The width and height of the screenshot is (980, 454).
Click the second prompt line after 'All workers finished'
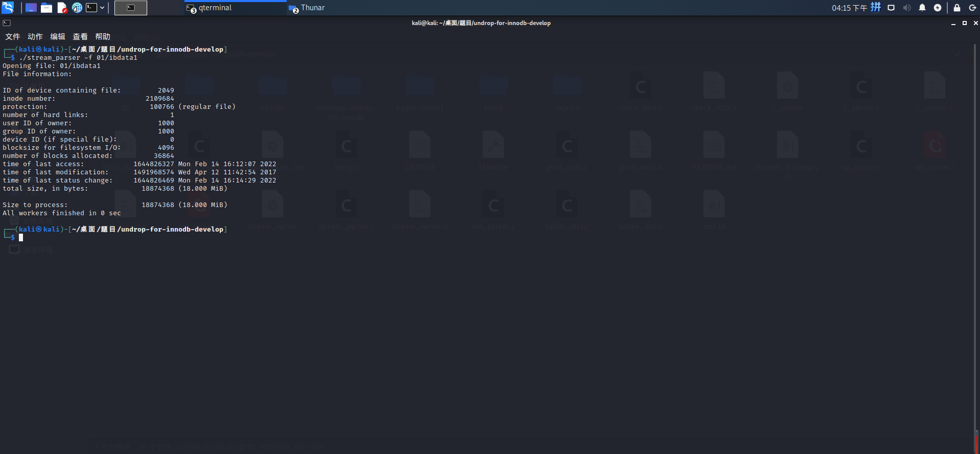(115, 230)
